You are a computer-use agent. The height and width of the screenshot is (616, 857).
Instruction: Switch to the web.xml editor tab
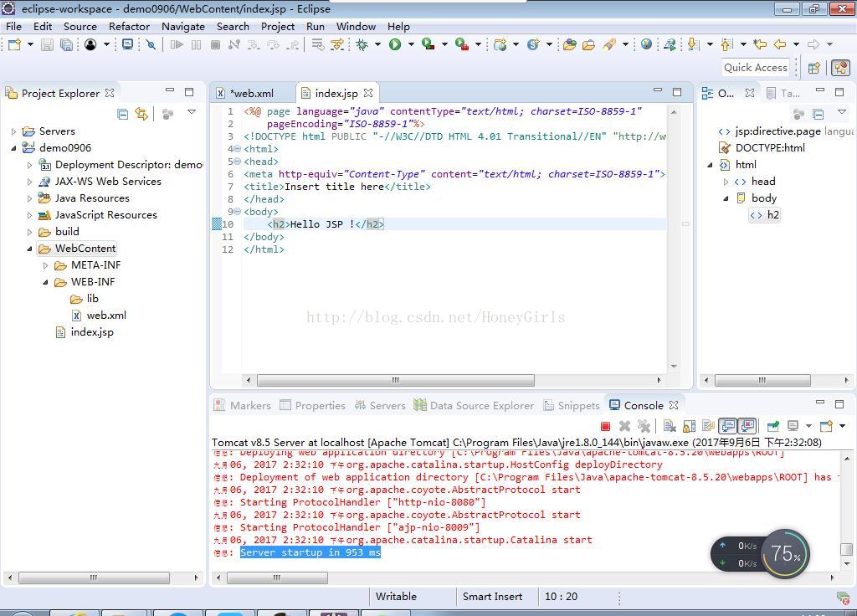pyautogui.click(x=250, y=93)
